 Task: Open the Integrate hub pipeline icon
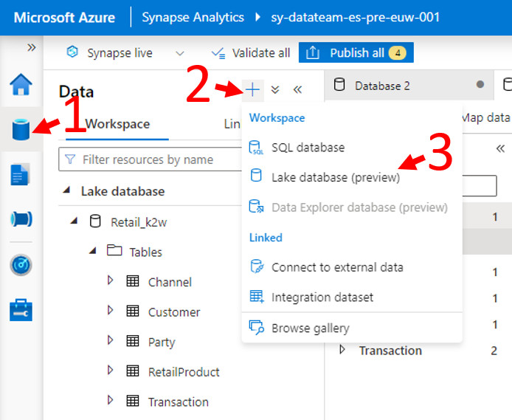coord(21,219)
